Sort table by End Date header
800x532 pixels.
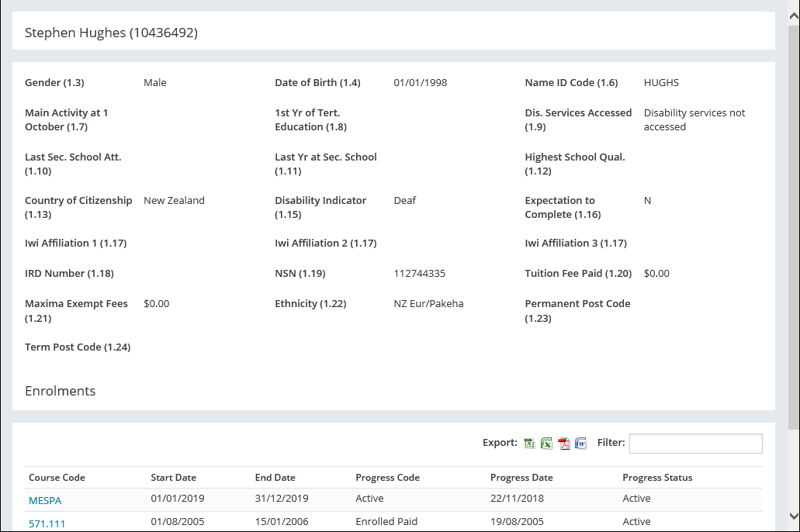pos(275,478)
